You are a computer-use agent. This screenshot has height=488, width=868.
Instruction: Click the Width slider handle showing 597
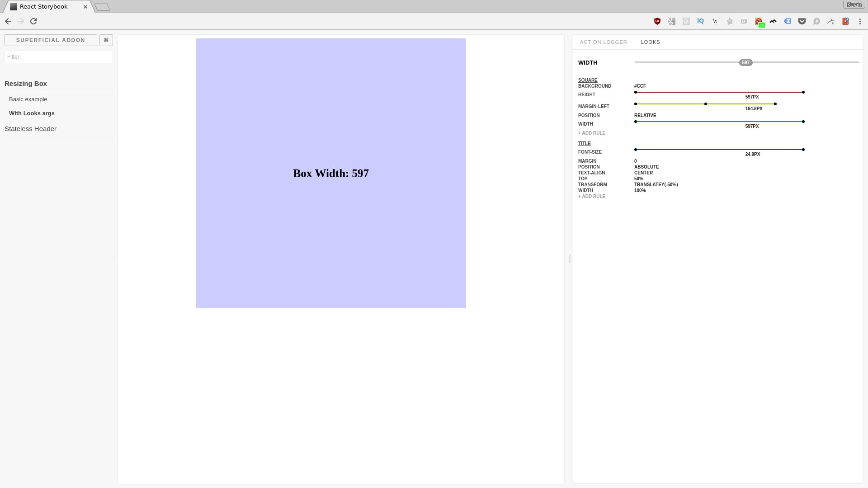point(745,63)
